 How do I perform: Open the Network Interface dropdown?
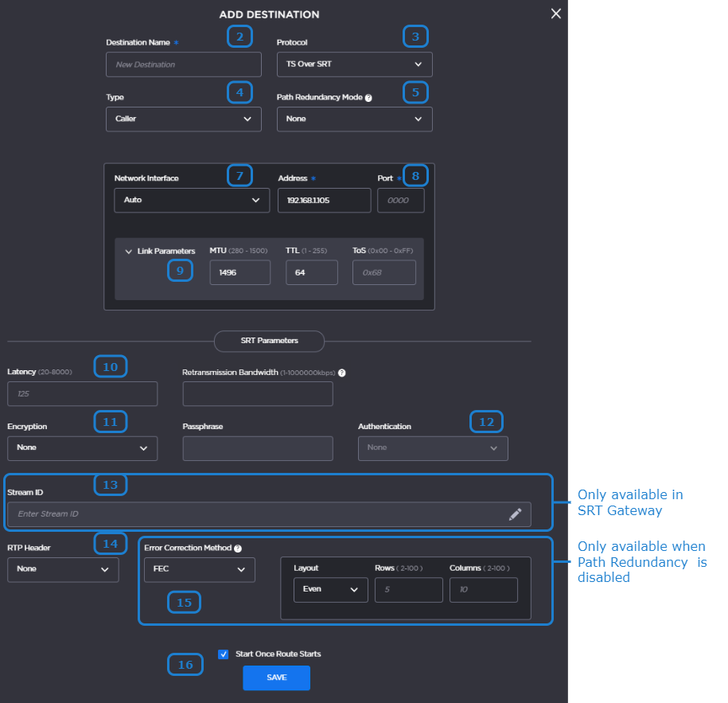192,201
